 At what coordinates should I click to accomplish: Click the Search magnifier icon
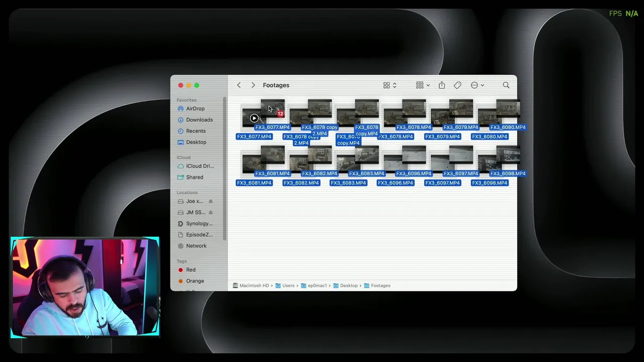point(506,85)
